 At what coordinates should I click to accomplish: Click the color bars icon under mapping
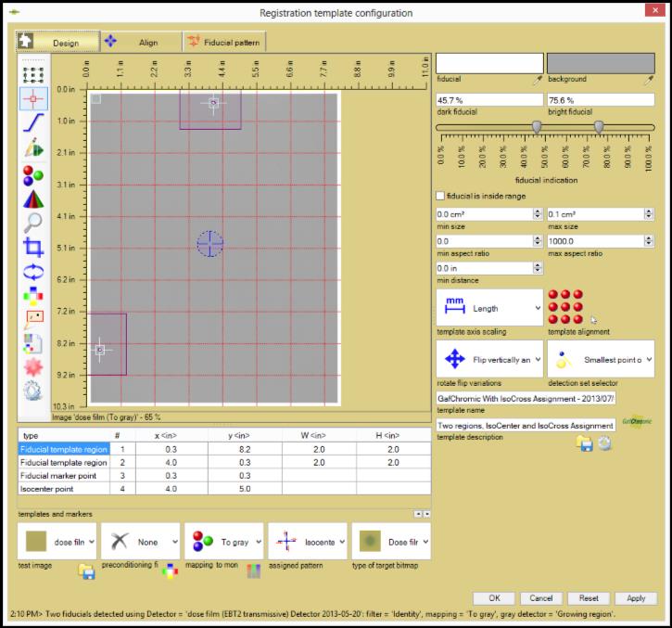tap(254, 571)
